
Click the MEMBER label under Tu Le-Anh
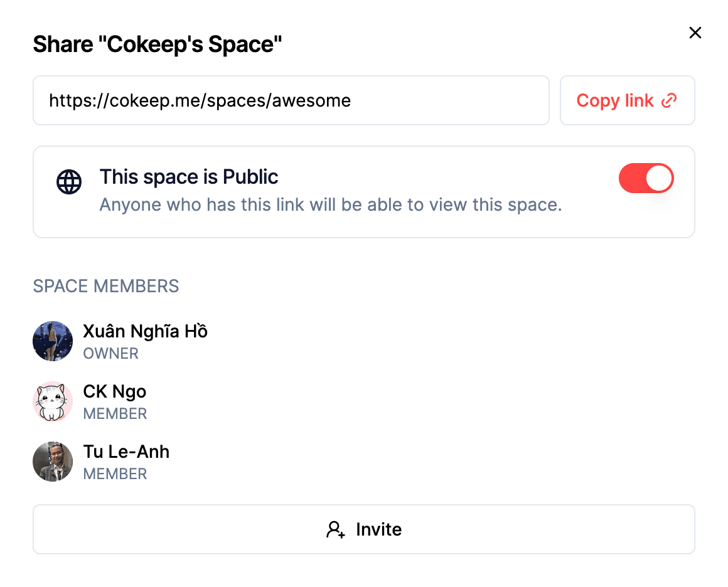(x=115, y=474)
